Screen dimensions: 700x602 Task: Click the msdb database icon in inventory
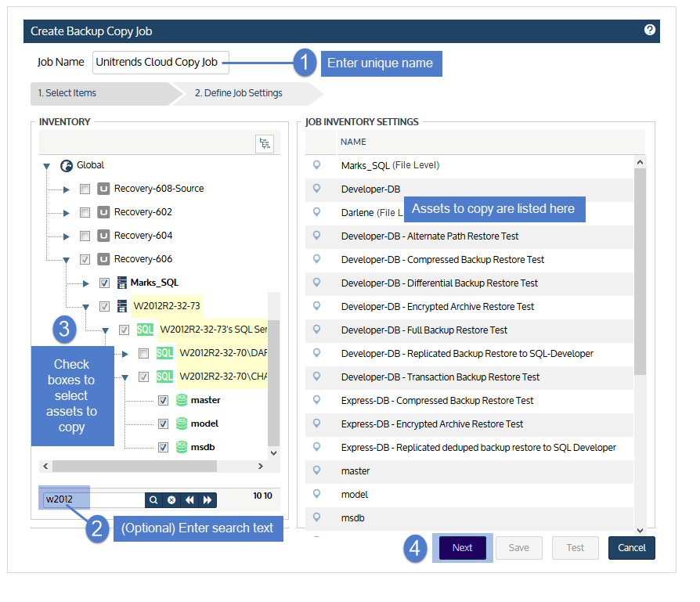click(x=181, y=447)
